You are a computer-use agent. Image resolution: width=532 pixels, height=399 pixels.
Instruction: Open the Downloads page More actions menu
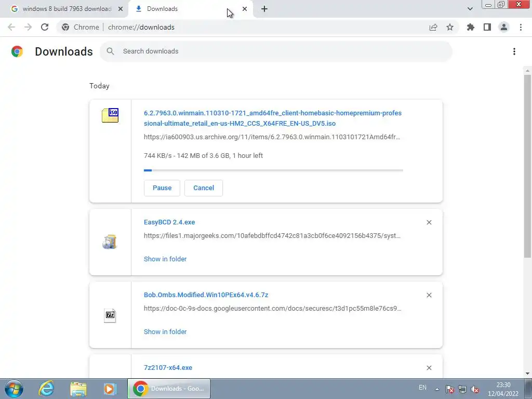pyautogui.click(x=514, y=51)
